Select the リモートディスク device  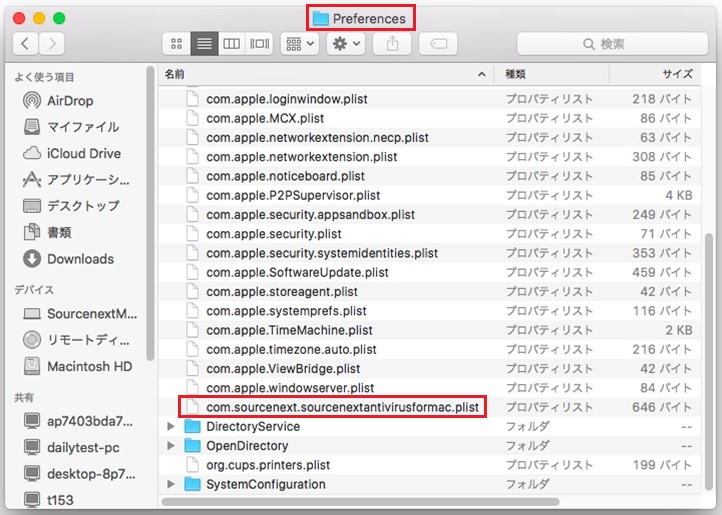point(76,340)
